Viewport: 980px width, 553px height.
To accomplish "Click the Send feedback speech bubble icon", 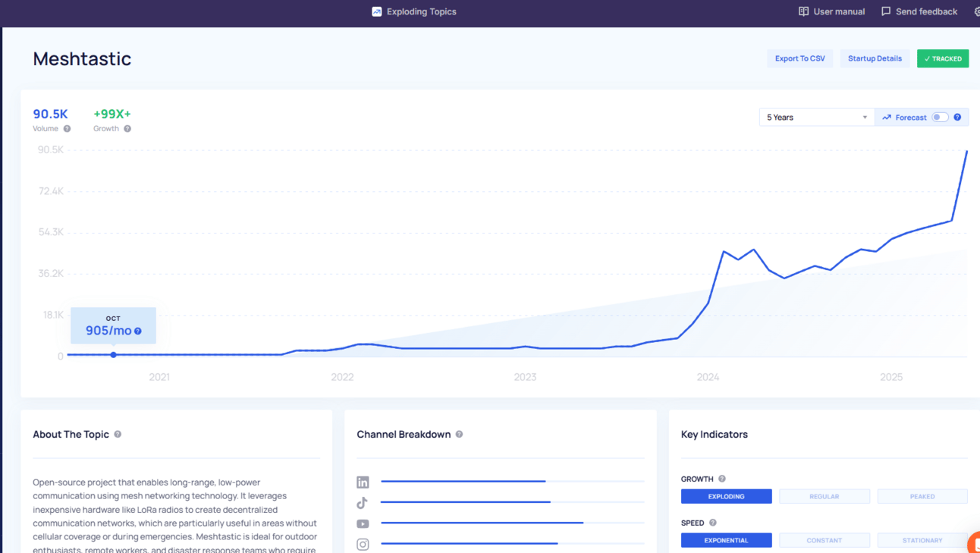I will coord(886,11).
